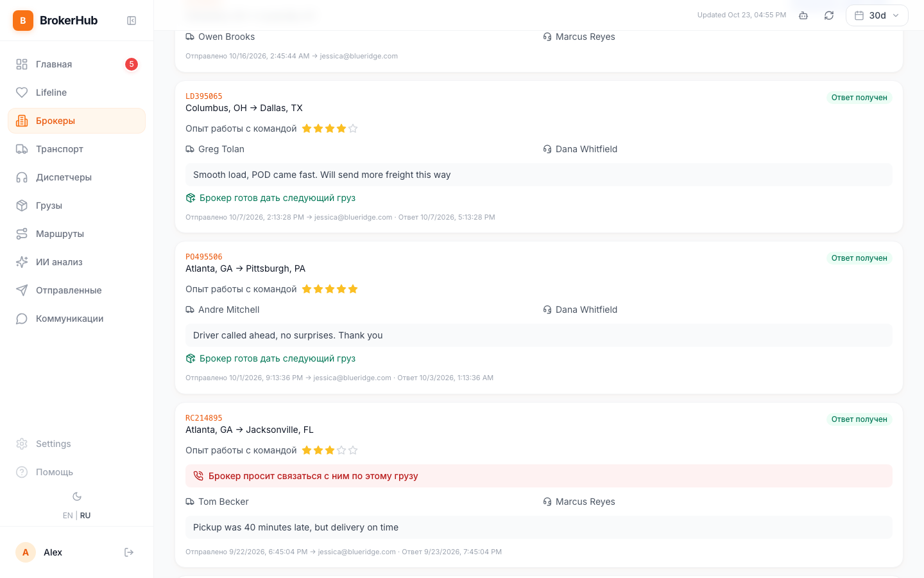Open the robot assistant icon in header

pyautogui.click(x=803, y=15)
